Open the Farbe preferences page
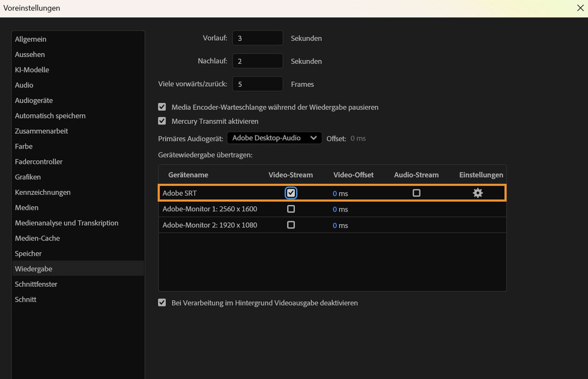The width and height of the screenshot is (588, 379). coord(24,146)
